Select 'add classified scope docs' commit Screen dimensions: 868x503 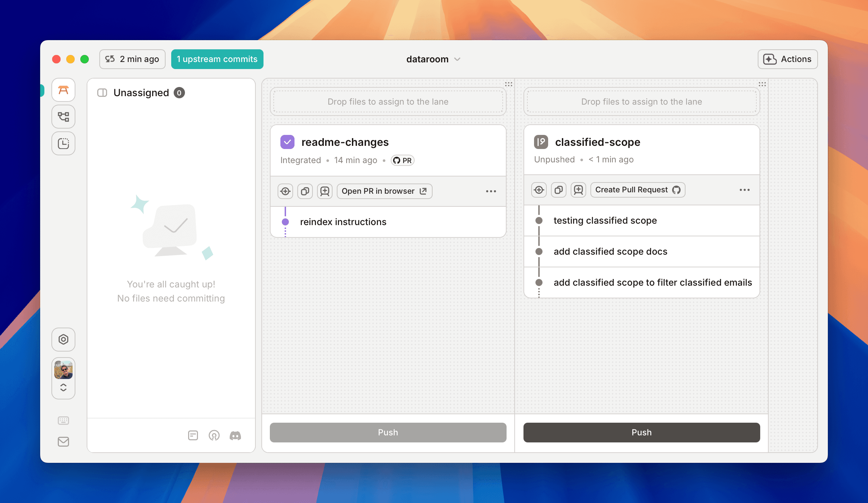[x=610, y=252]
